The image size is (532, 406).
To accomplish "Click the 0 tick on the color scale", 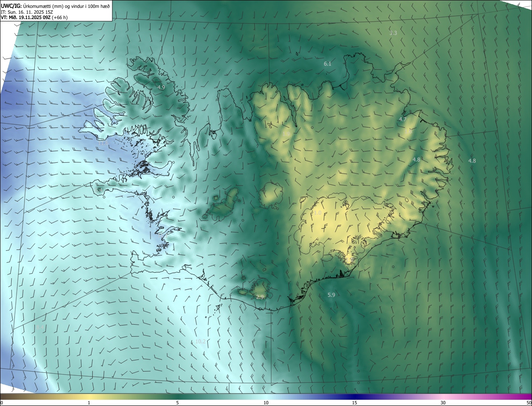I will pyautogui.click(x=2, y=403).
